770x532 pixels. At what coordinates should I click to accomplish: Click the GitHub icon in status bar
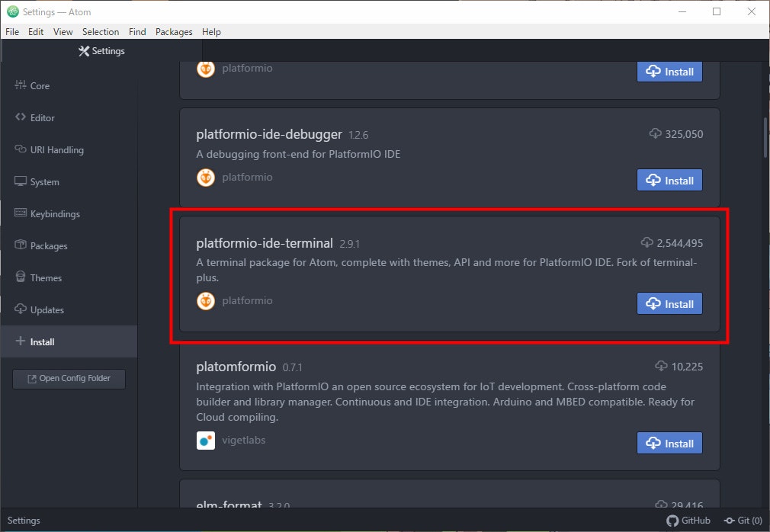672,521
